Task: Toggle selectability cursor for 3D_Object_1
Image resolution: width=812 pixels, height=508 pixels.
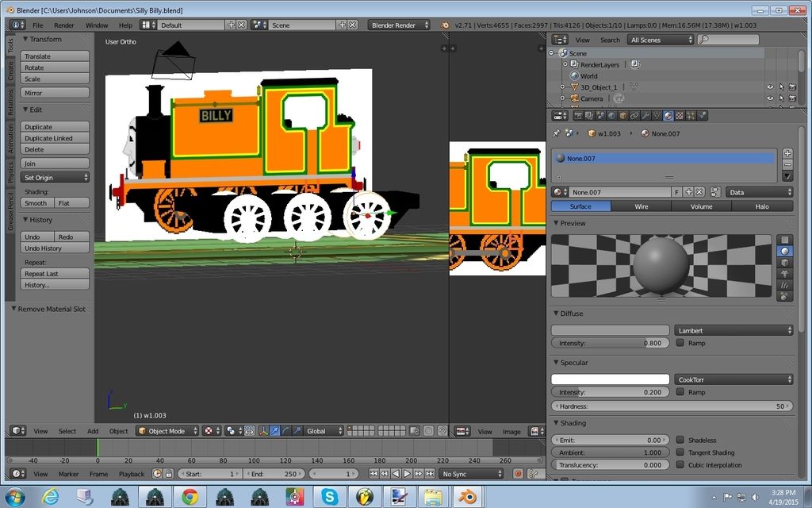Action: tap(781, 87)
